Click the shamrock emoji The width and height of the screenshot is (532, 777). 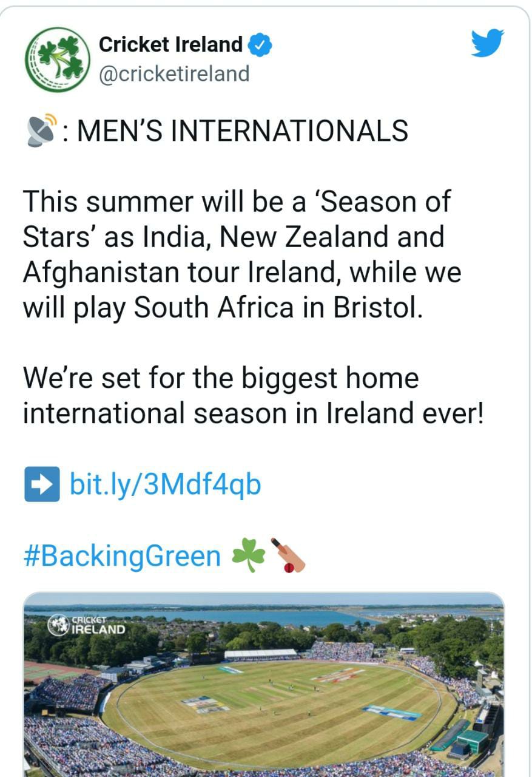tap(249, 555)
